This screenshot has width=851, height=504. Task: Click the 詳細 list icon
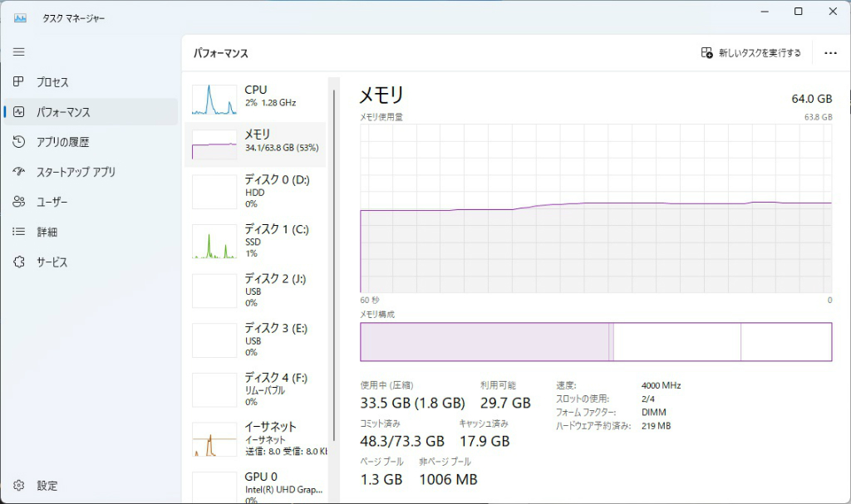click(x=18, y=232)
